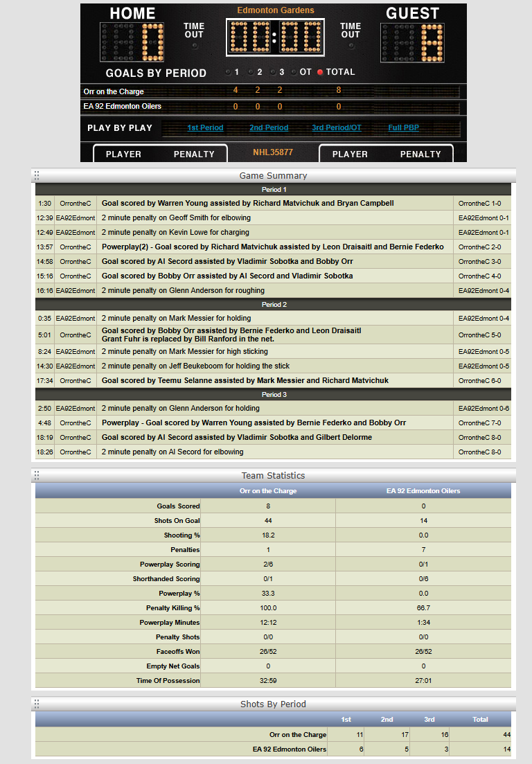Click Al Secord elbowing penalty row
This screenshot has height=764, width=532.
pyautogui.click(x=274, y=452)
